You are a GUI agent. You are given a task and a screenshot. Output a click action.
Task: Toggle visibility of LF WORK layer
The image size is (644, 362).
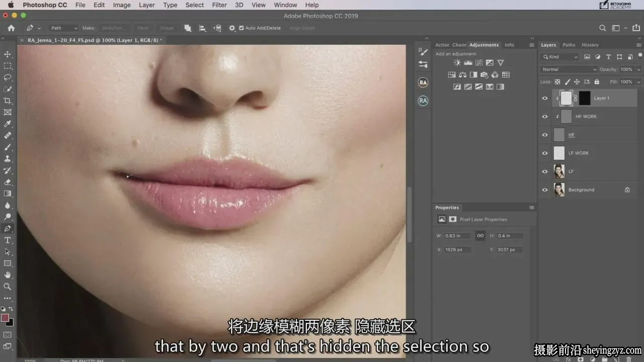(544, 153)
